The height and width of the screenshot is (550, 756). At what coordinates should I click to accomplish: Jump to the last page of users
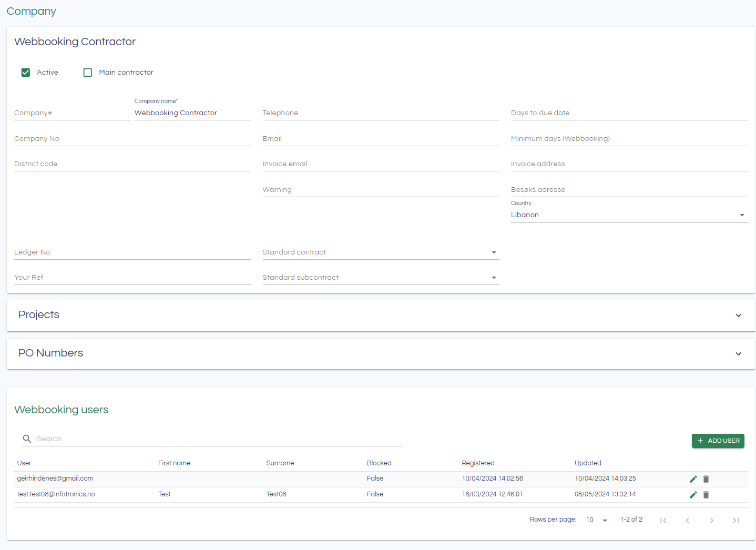(x=735, y=520)
